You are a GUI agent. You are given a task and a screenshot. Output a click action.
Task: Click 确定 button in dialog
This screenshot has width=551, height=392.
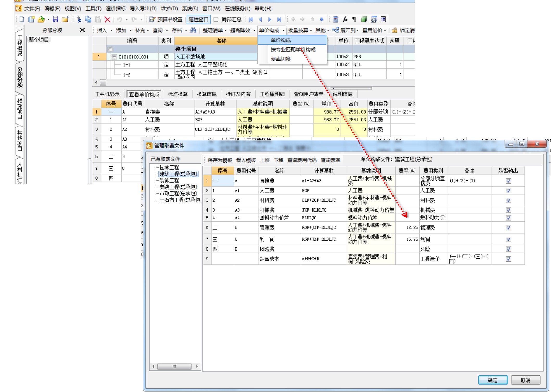(x=493, y=380)
